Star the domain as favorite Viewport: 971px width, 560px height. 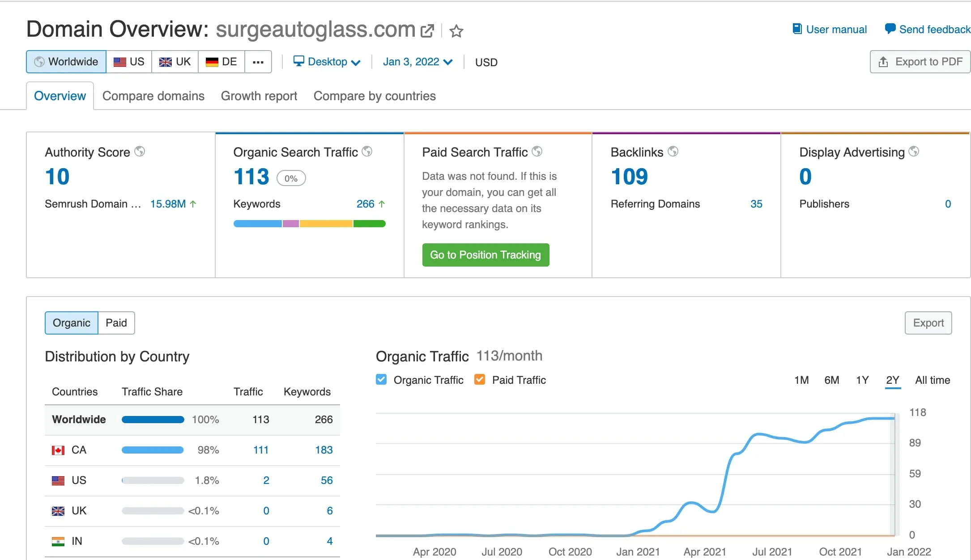(x=456, y=31)
